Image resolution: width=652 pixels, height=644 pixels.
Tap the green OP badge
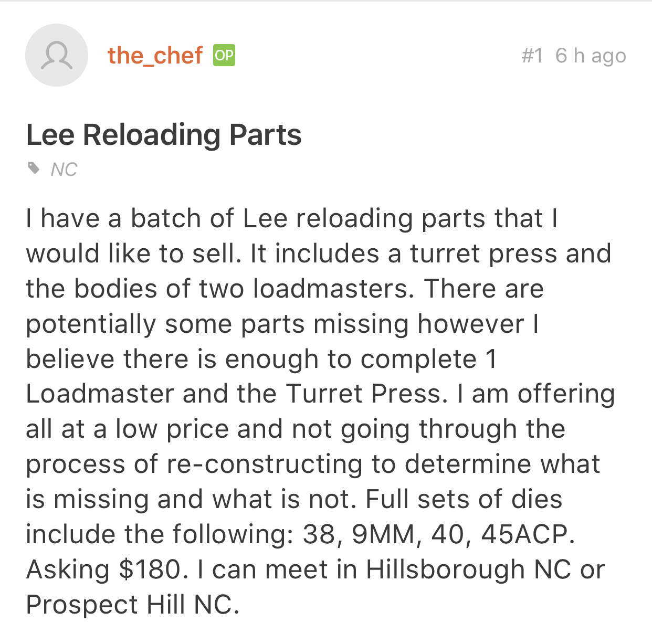point(224,55)
